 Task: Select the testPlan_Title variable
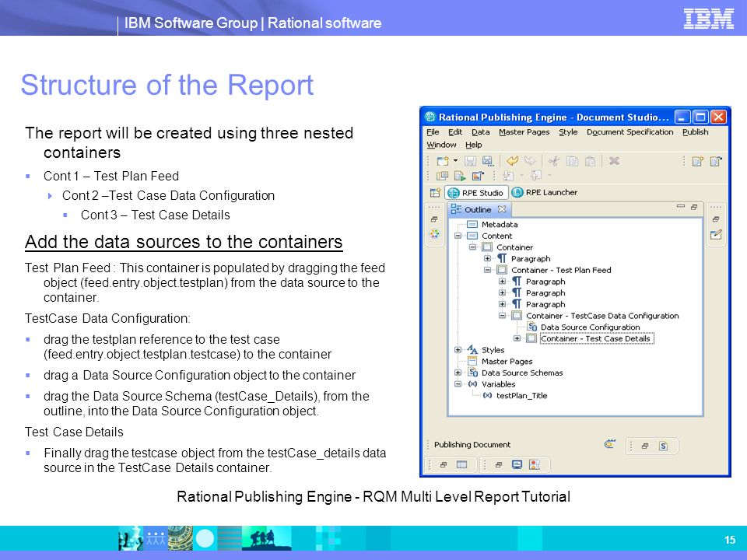(521, 396)
